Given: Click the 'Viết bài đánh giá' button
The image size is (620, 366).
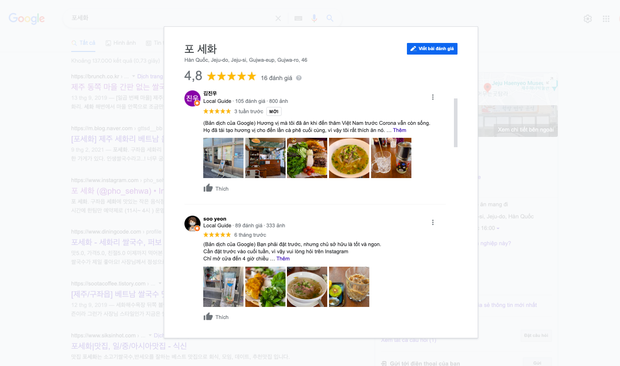Looking at the screenshot, I should click(x=432, y=49).
